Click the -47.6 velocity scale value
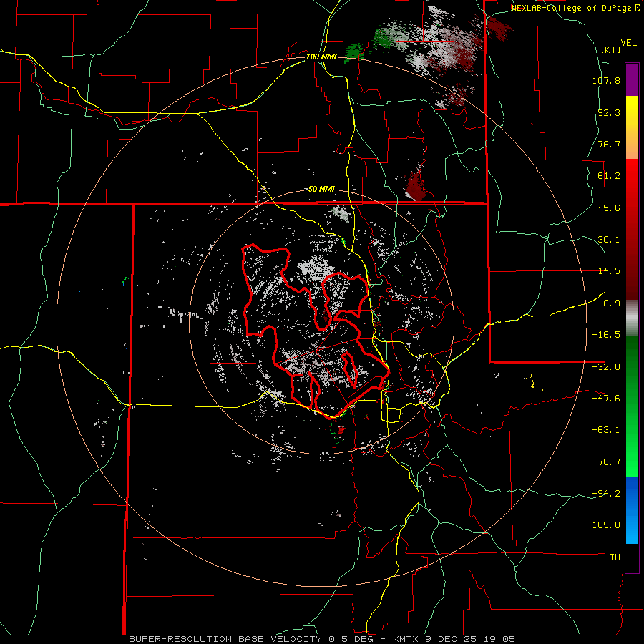 coord(606,399)
